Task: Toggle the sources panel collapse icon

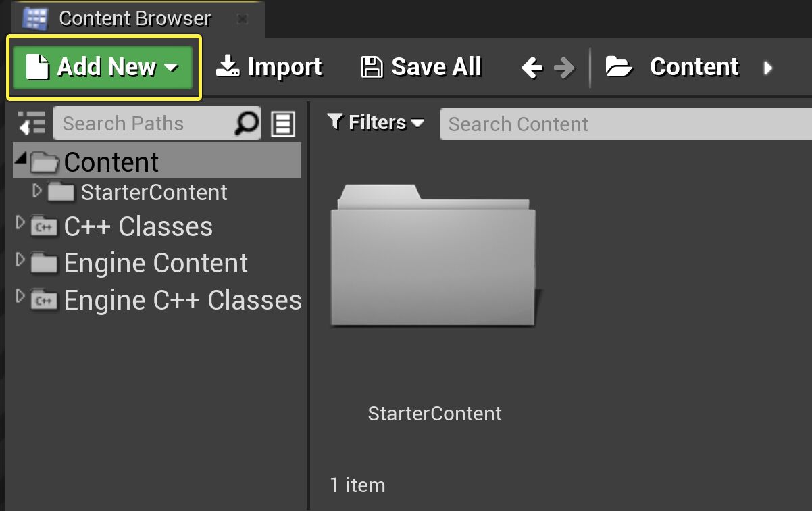Action: 32,124
